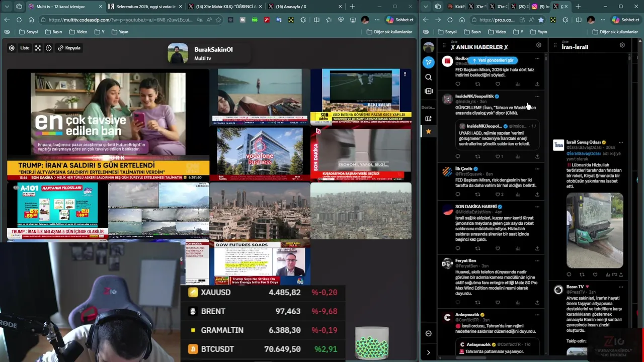Open the @IsrailSavasOdasi mention link
This screenshot has height=362, width=644.
click(584, 153)
